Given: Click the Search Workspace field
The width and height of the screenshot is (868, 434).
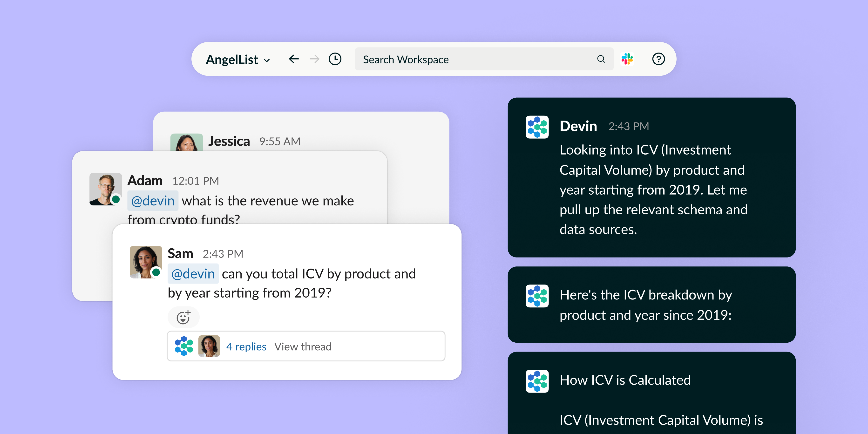Looking at the screenshot, I should (x=484, y=59).
